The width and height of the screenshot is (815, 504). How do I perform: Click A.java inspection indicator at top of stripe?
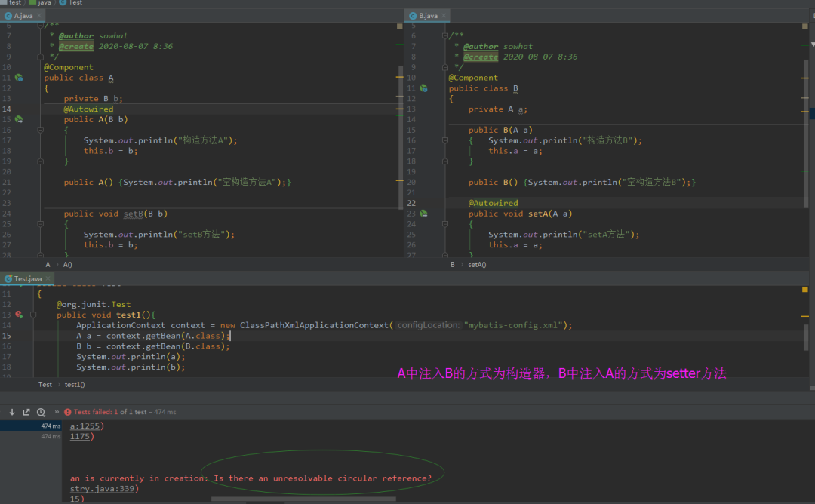click(400, 26)
